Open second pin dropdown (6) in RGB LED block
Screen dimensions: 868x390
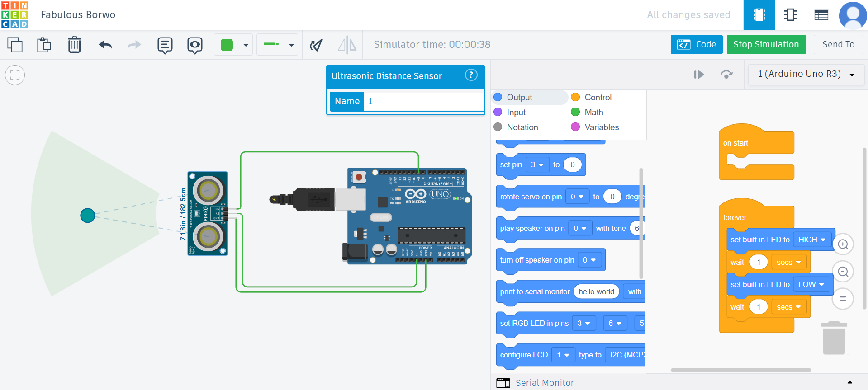pos(615,323)
